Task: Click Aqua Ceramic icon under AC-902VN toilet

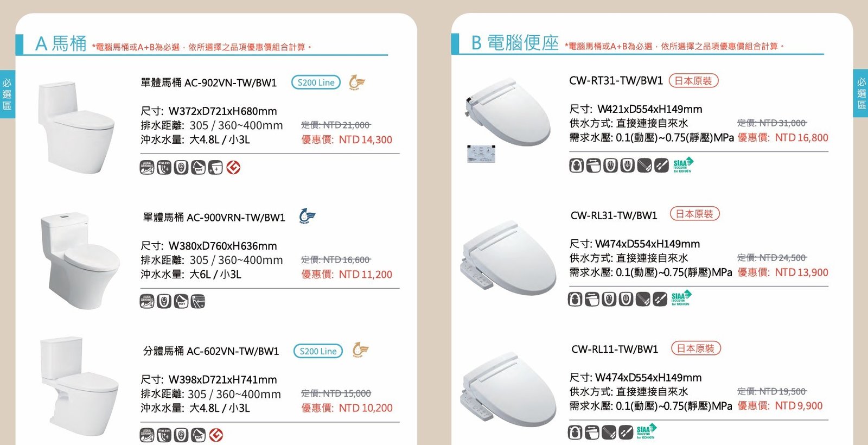Action: pos(147,167)
